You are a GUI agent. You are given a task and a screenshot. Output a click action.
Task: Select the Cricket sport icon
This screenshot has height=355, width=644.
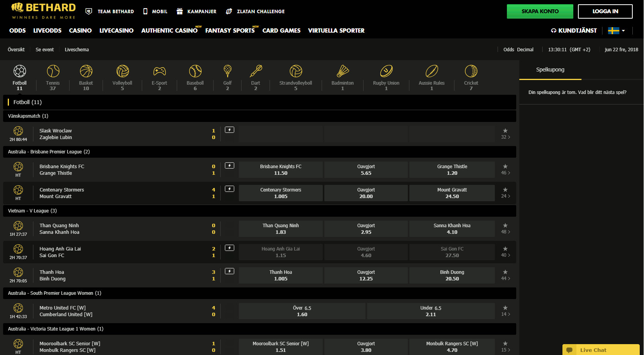471,71
